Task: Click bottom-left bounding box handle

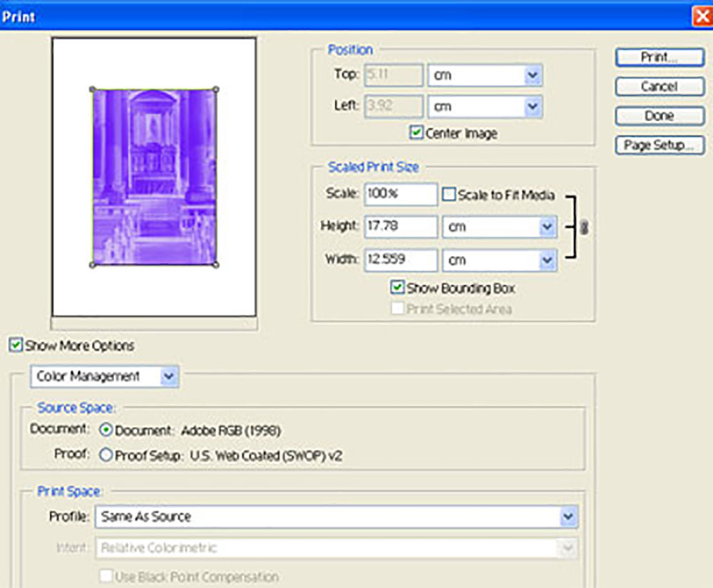Action: [x=93, y=265]
